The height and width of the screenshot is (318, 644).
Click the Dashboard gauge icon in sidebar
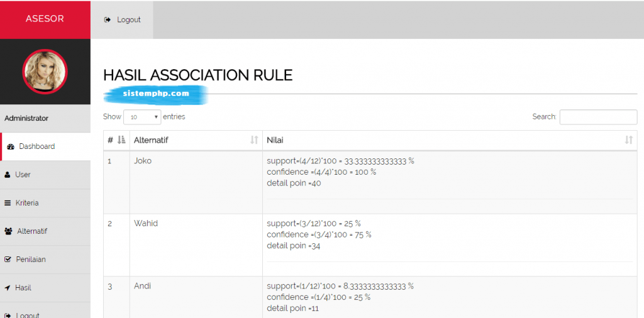[11, 147]
